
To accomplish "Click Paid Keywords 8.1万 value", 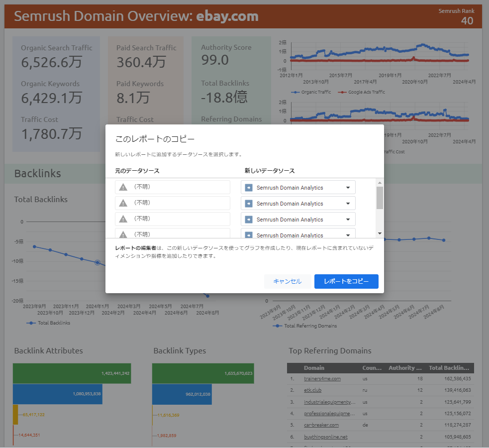I will tap(133, 98).
